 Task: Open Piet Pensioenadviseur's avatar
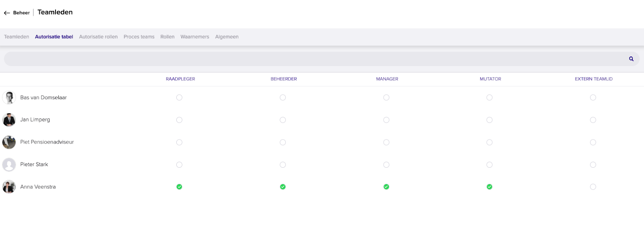(9, 142)
